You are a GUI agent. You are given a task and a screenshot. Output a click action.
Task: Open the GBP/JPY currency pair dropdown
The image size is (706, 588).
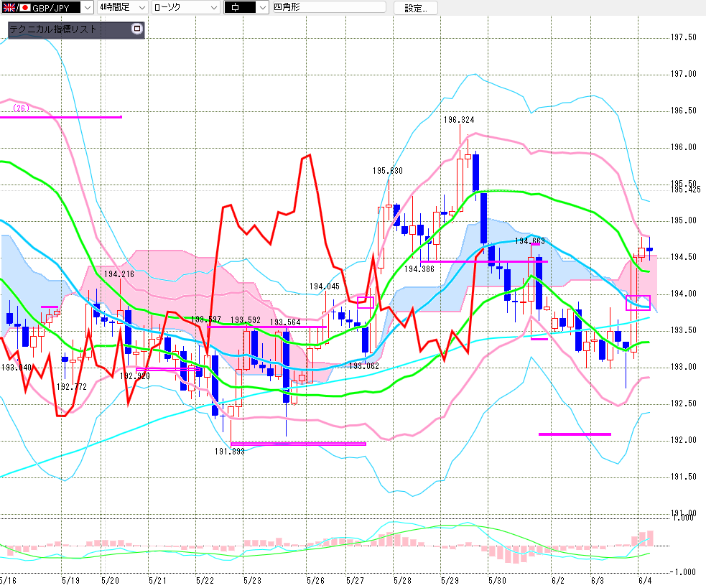point(88,7)
